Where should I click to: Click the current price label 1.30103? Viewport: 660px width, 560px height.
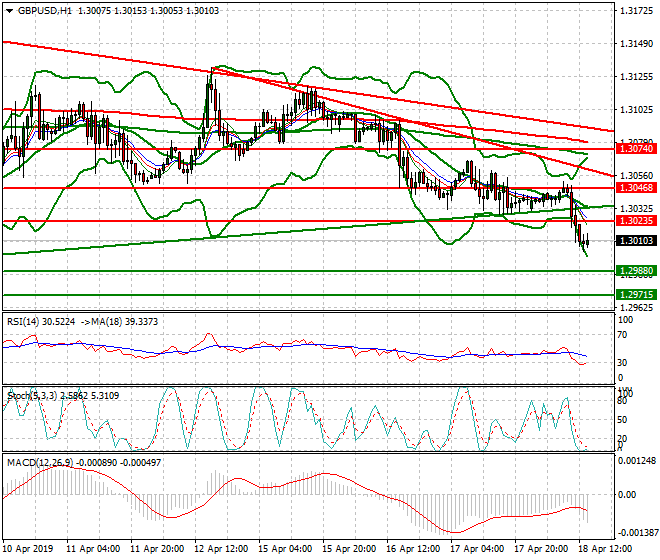[x=636, y=241]
